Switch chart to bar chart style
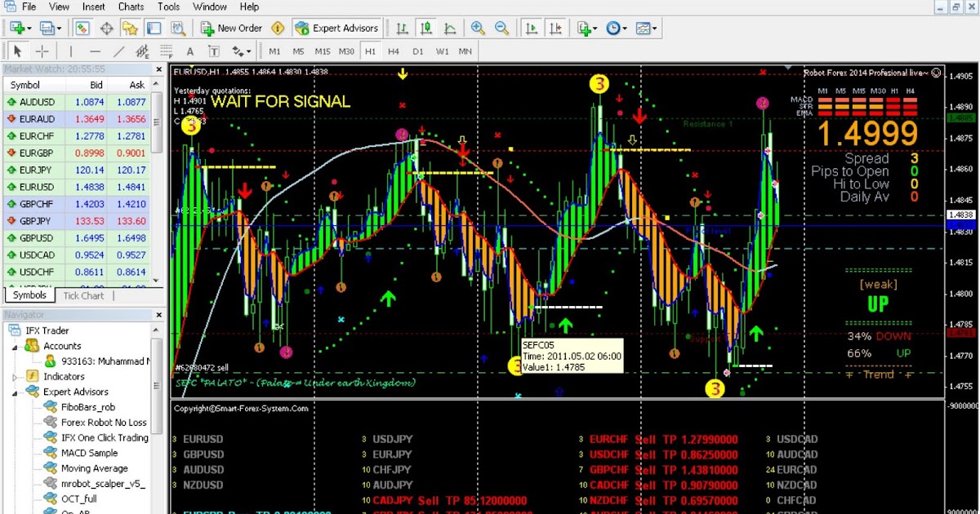Viewport: 980px width, 514px height. (402, 29)
